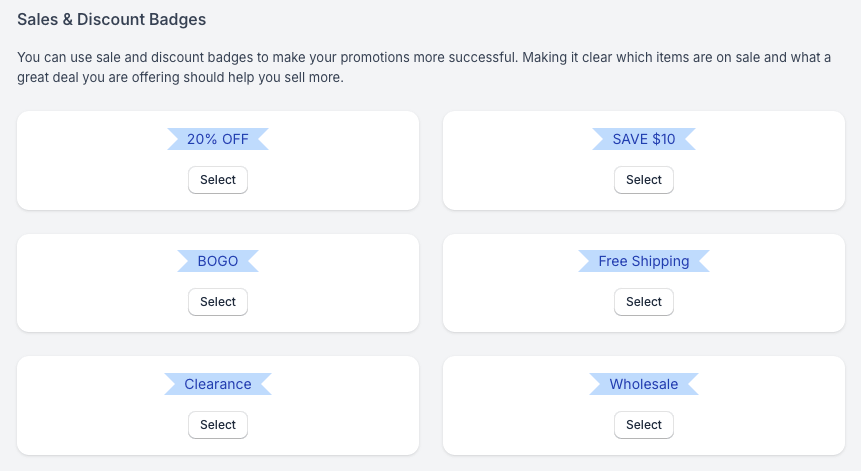
Task: Click the SAVE $10 ribbon badge
Action: click(x=643, y=139)
